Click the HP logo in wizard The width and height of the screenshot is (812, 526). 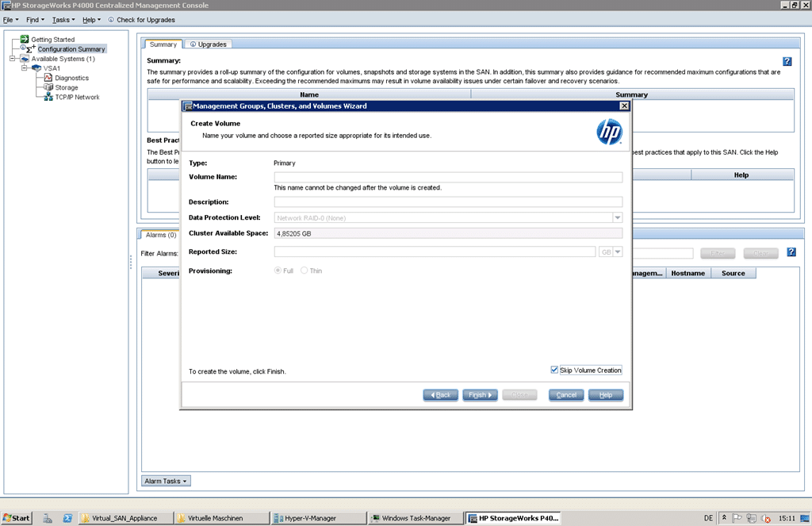point(609,132)
